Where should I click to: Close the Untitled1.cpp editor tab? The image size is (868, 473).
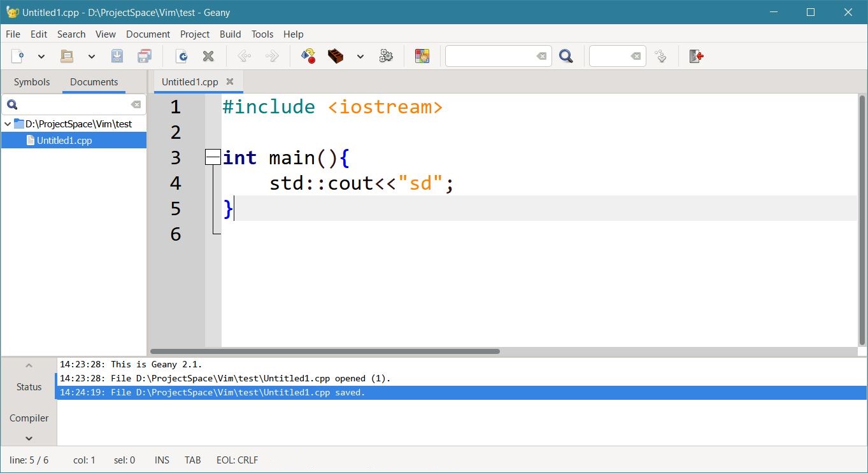[230, 81]
